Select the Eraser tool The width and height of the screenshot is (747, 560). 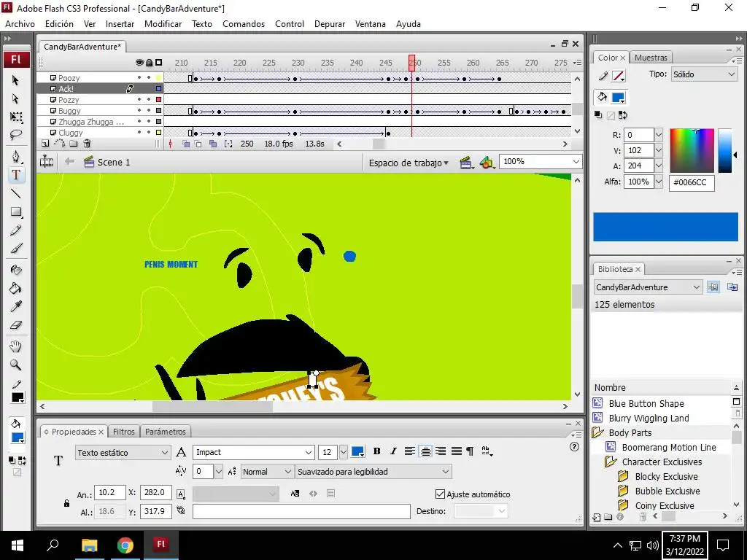(x=16, y=325)
